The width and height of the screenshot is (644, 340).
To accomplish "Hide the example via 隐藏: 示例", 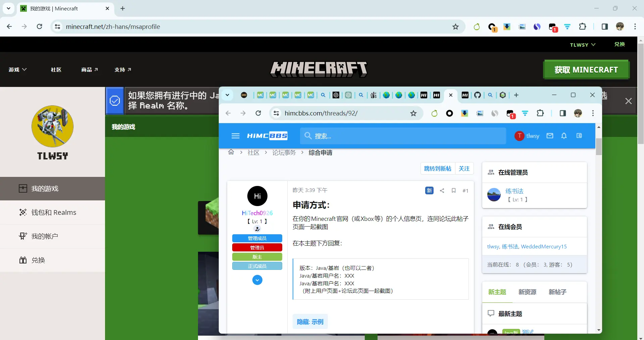I will (310, 321).
